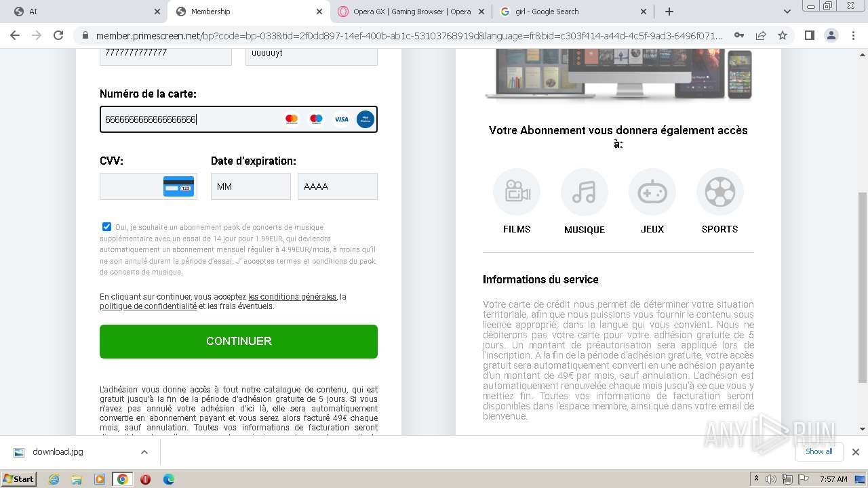Click the Visa logo in card field
The width and height of the screenshot is (868, 488).
coord(341,119)
